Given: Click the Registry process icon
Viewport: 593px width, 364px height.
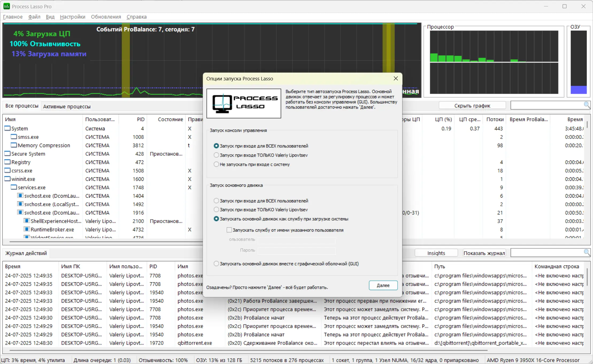Looking at the screenshot, I should pos(7,162).
